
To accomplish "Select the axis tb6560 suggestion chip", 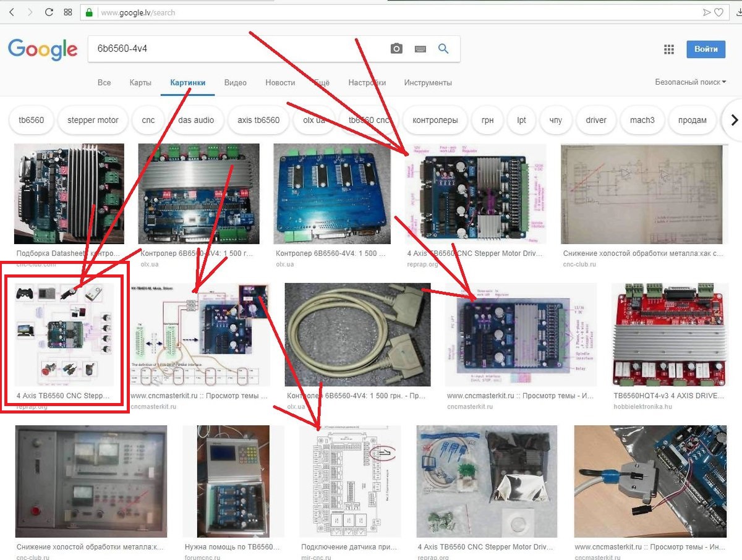I will tap(258, 120).
